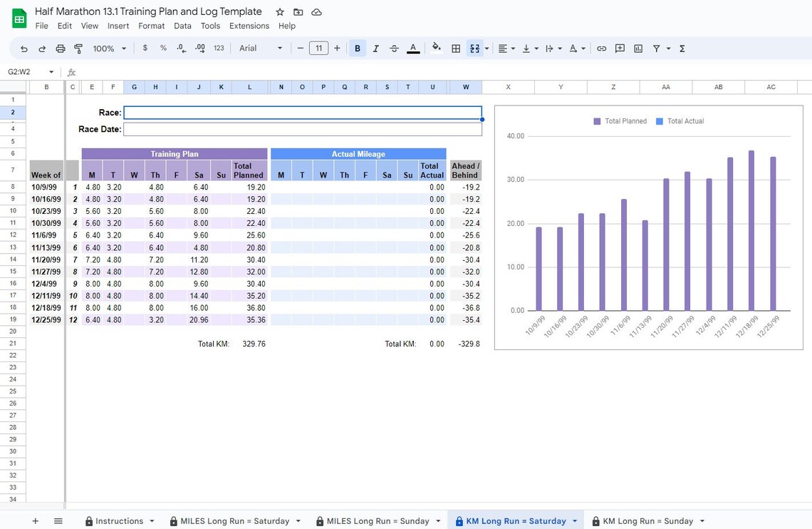The width and height of the screenshot is (812, 529).
Task: Click the undo icon
Action: point(24,48)
